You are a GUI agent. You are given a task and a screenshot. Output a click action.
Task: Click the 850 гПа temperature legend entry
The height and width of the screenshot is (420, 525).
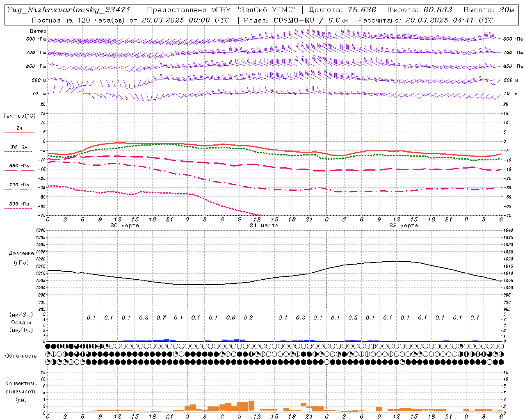19,166
